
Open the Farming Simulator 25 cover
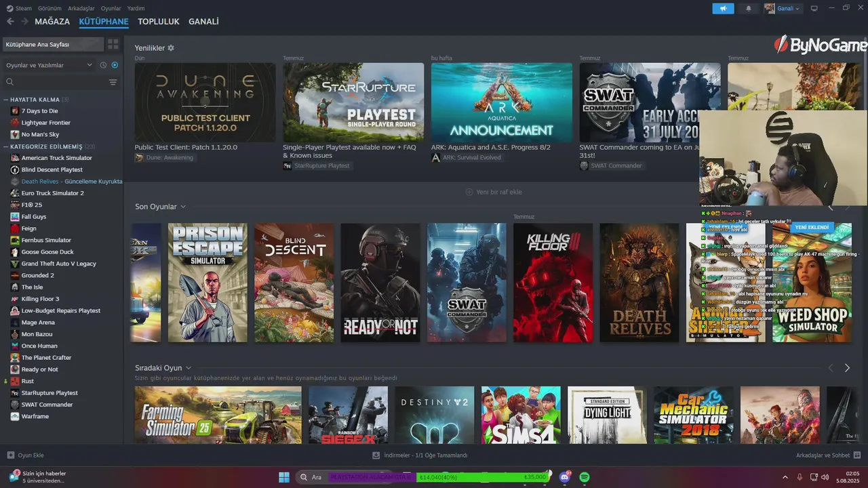tap(218, 415)
